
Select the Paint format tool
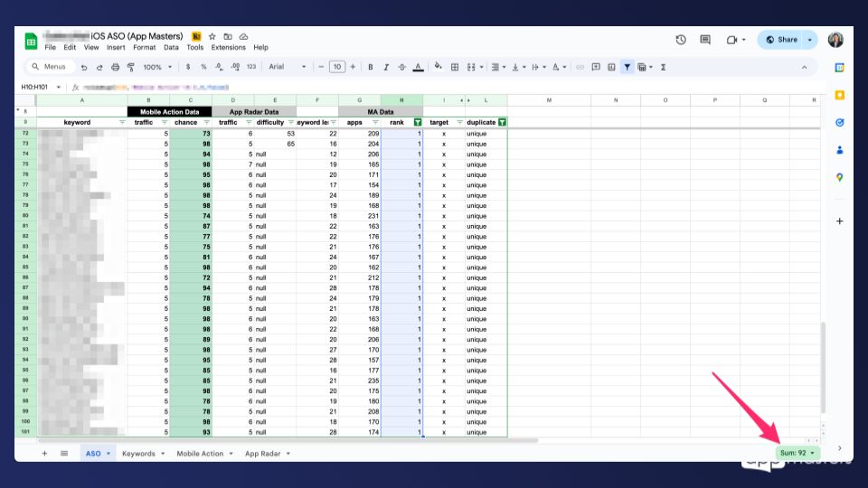coord(130,67)
